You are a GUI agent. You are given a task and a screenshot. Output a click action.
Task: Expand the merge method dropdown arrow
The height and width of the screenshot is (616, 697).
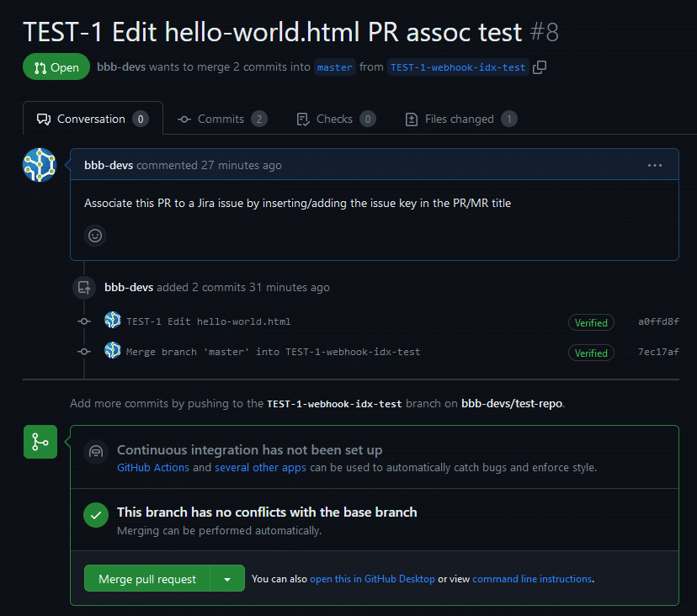click(227, 579)
